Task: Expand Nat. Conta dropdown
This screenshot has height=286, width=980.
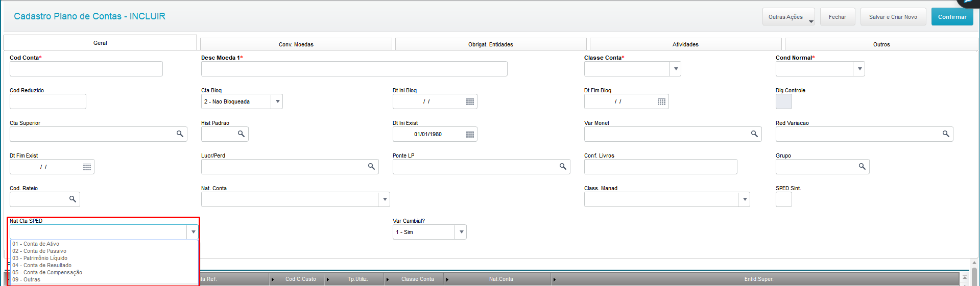Action: [384, 199]
